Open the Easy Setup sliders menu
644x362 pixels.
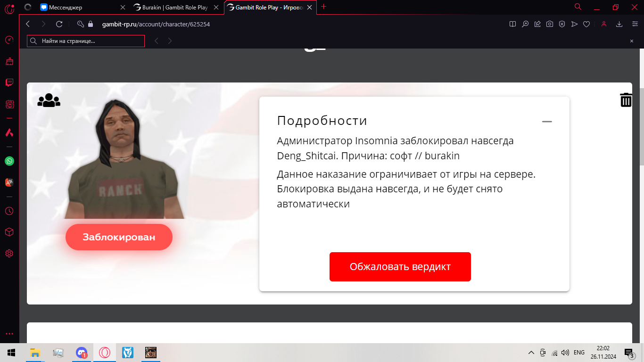coord(635,24)
